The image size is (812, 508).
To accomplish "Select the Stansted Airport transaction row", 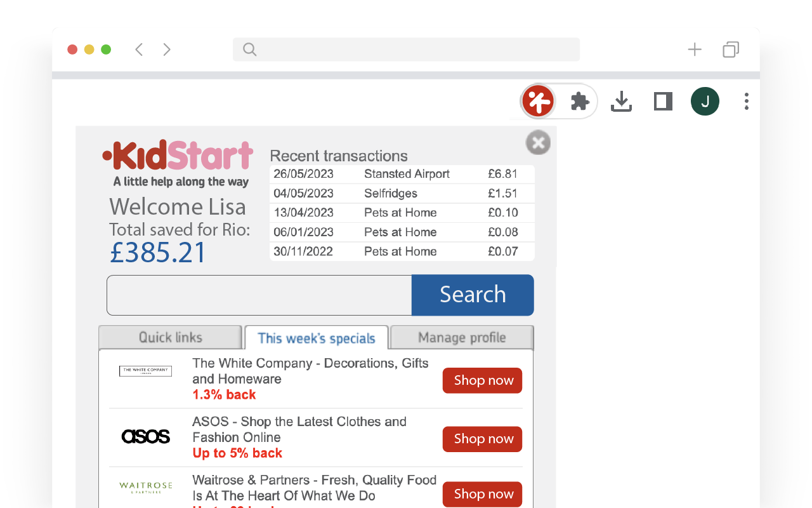I will 402,174.
